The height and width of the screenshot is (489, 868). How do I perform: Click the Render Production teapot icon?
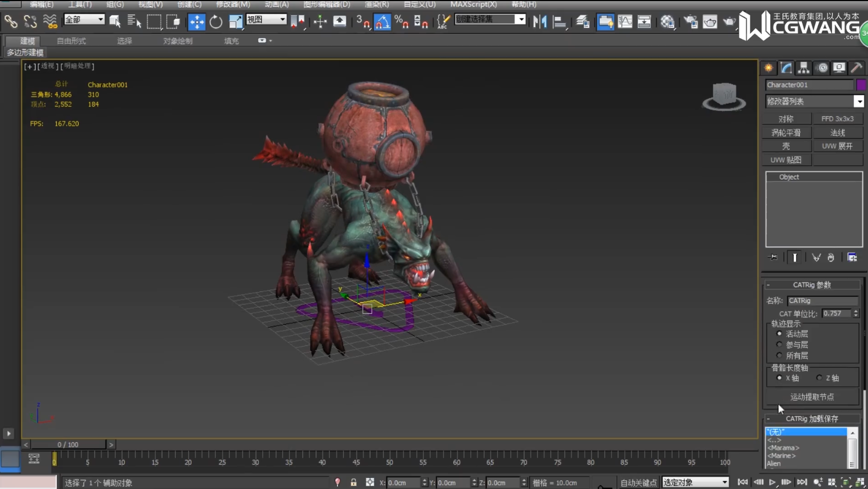coord(729,21)
